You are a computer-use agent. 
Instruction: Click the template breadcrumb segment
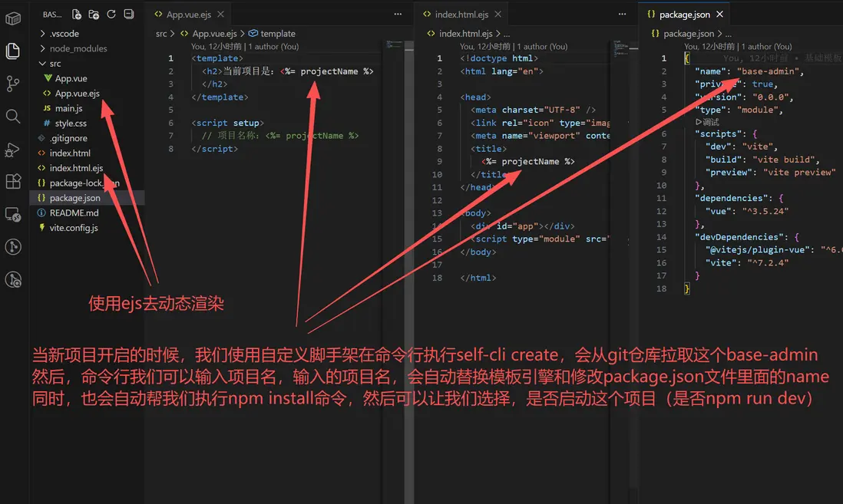click(x=277, y=33)
